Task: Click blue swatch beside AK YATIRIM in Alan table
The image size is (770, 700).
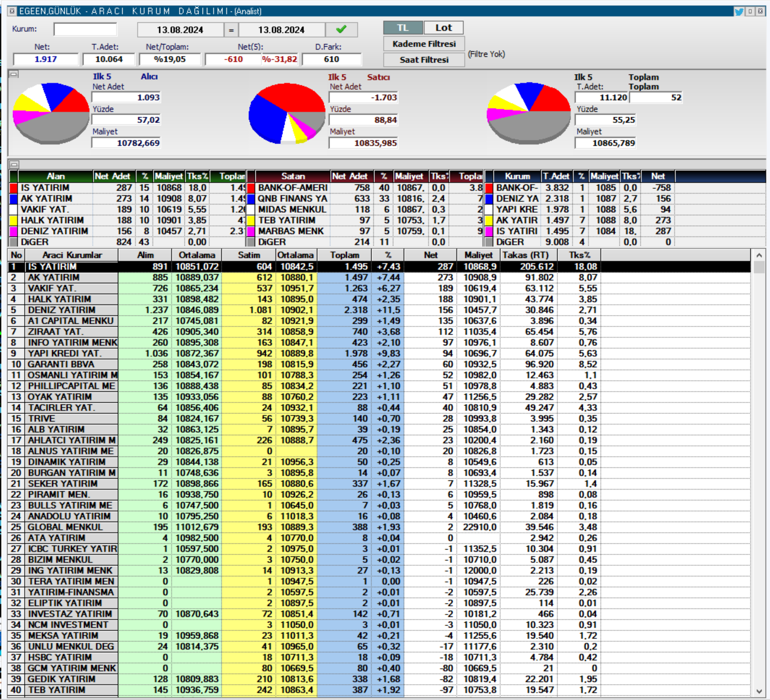Action: [14, 199]
